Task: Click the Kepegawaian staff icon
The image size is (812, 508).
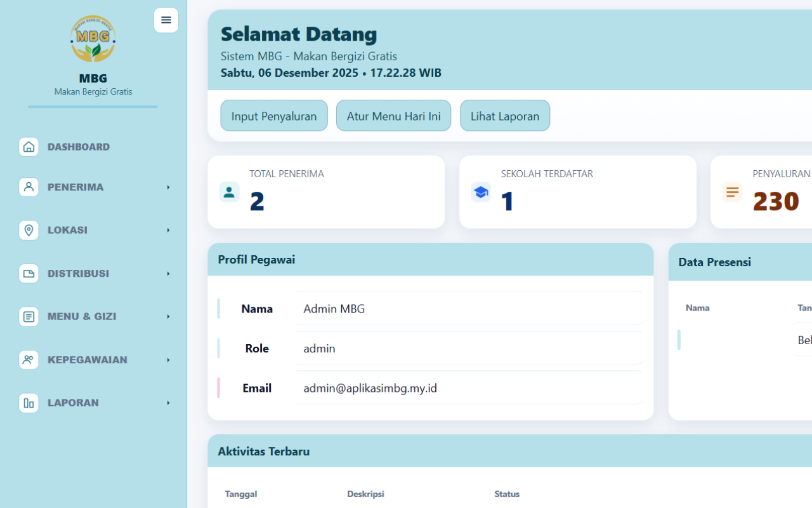Action: click(29, 359)
